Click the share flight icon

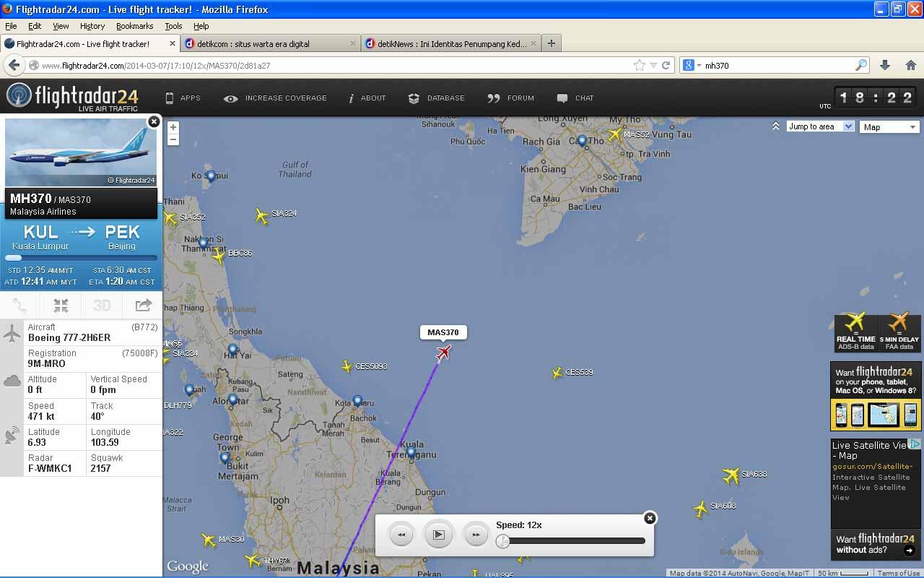click(x=144, y=306)
